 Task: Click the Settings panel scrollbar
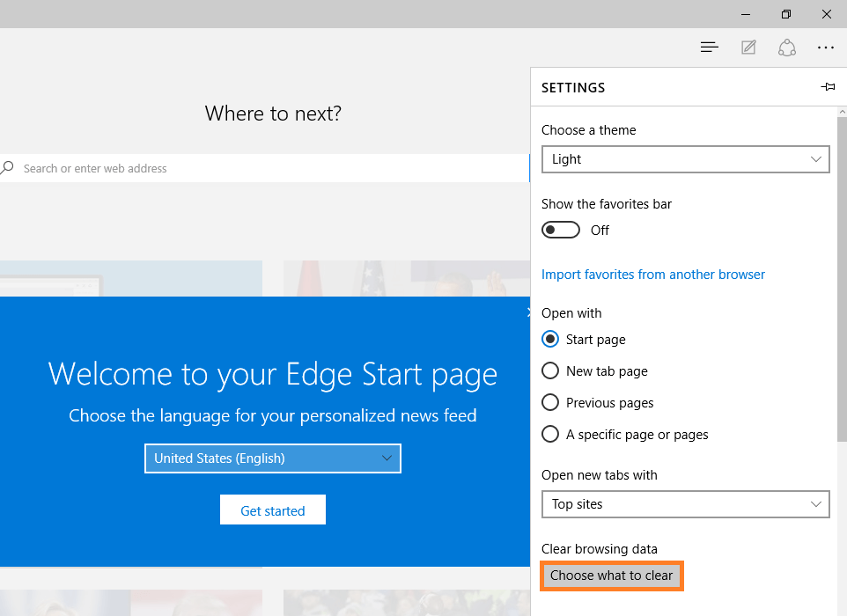pos(842,264)
